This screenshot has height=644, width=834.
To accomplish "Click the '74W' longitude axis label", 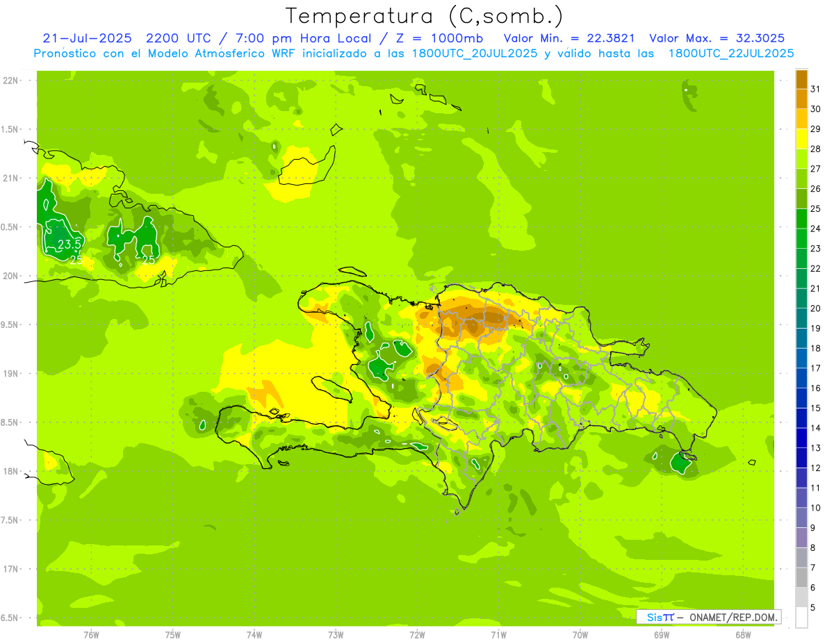I will click(x=254, y=634).
